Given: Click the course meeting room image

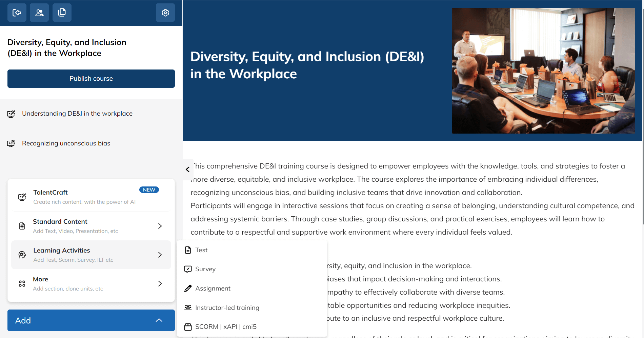Looking at the screenshot, I should tap(543, 71).
